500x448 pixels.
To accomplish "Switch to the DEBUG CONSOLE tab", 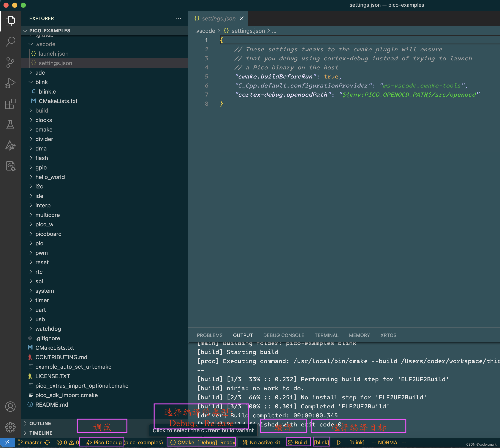I will click(283, 335).
